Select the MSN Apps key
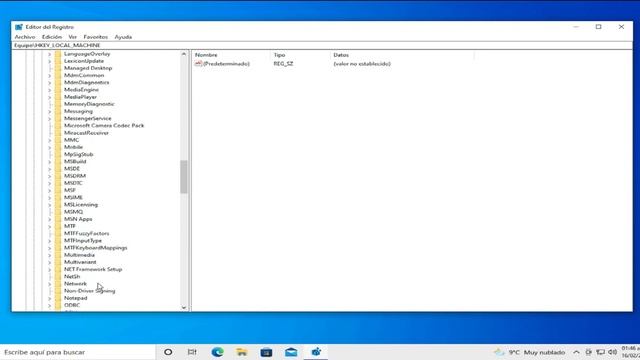Viewport: 640px width, 360px height. tap(78, 219)
